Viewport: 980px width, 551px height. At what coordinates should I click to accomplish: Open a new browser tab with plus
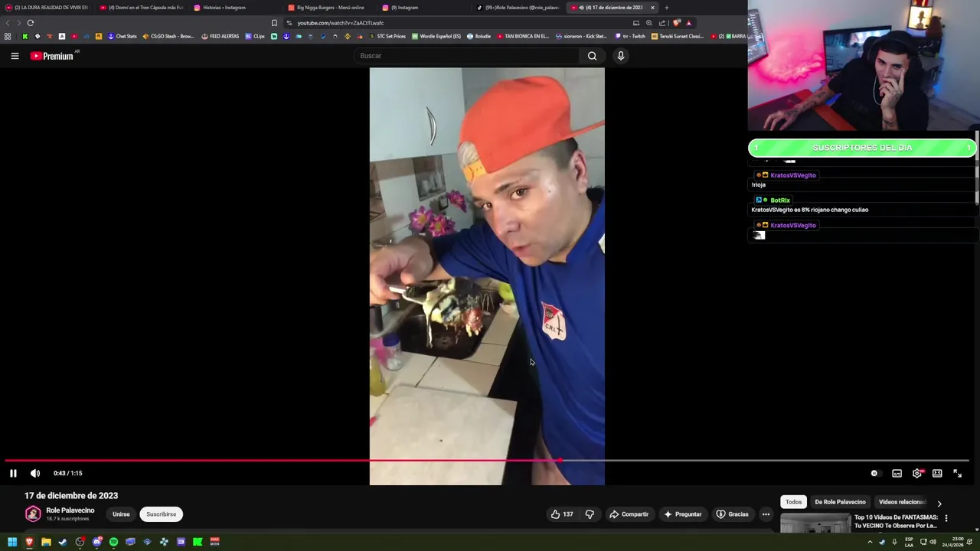[666, 8]
